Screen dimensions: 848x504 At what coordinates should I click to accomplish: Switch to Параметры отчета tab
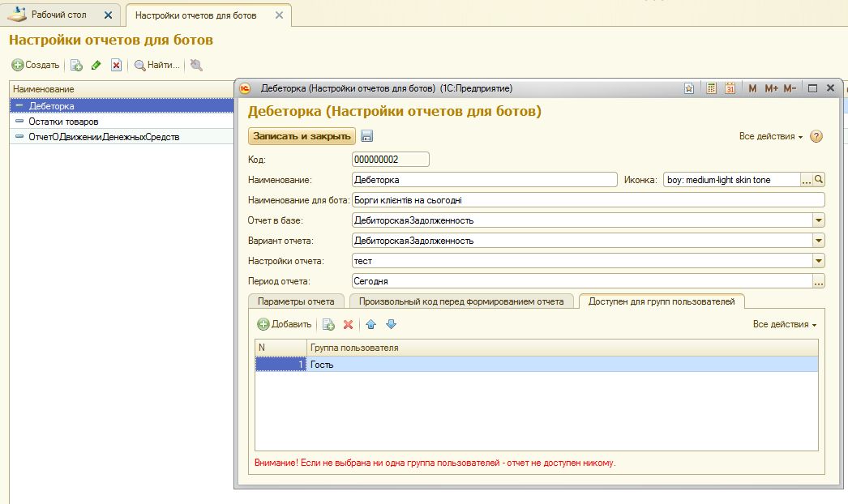coord(296,301)
